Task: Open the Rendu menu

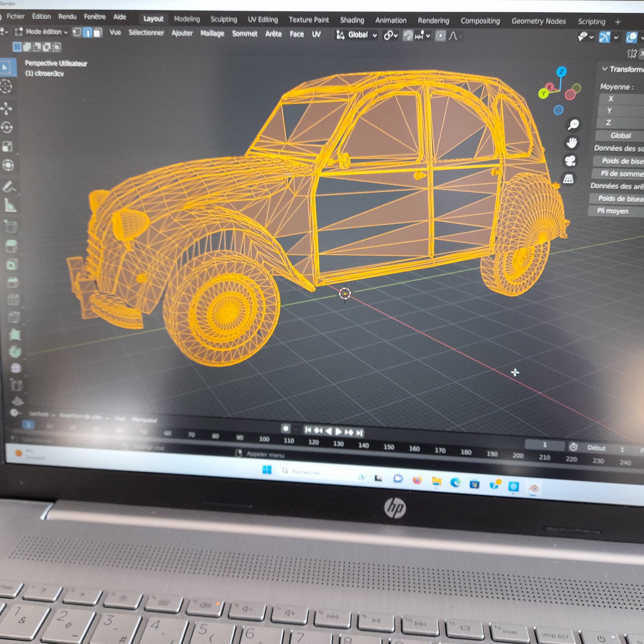Action: (67, 17)
